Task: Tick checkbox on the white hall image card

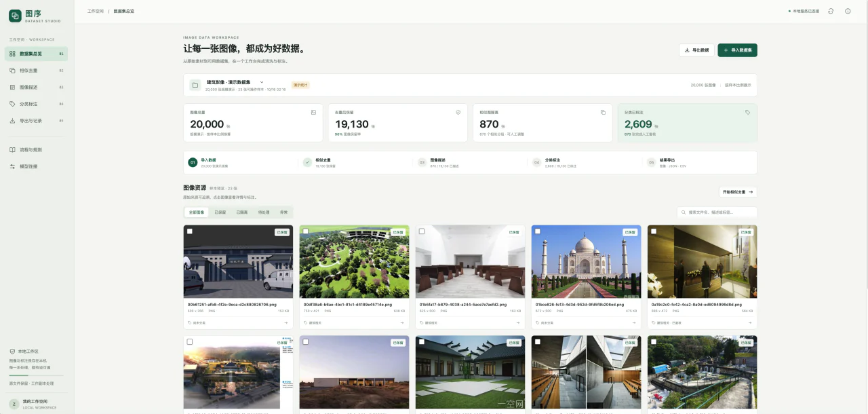Action: 422,231
